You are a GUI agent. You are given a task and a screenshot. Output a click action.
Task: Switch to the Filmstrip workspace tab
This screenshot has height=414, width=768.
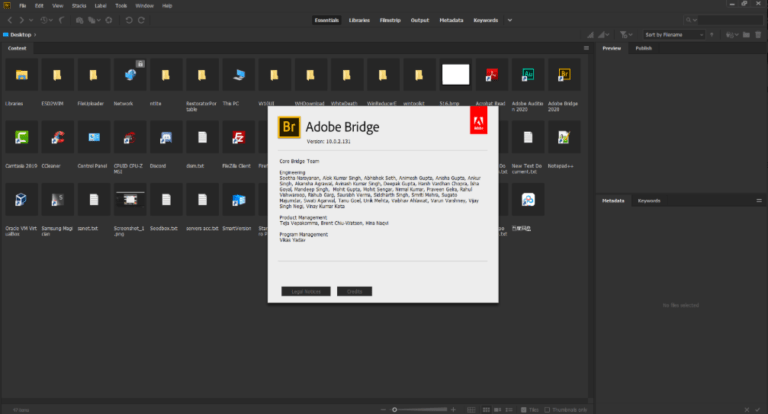[390, 20]
